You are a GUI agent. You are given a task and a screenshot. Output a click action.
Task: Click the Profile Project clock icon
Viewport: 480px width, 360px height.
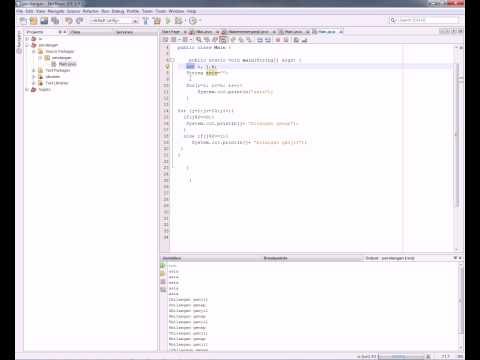pos(193,21)
